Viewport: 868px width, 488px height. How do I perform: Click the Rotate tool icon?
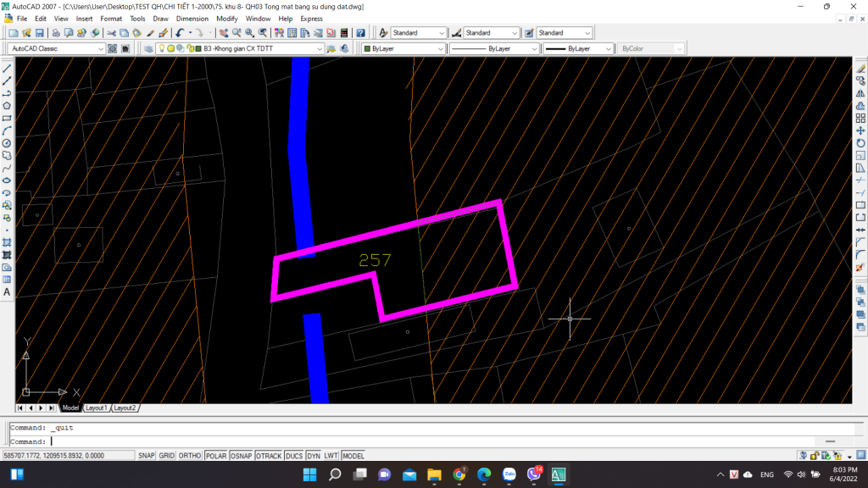pos(860,143)
